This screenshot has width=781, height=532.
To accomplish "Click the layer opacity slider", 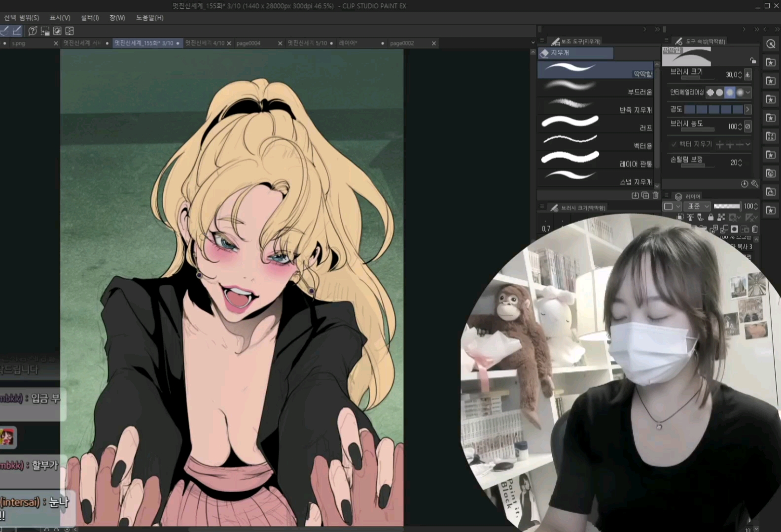I will click(727, 206).
